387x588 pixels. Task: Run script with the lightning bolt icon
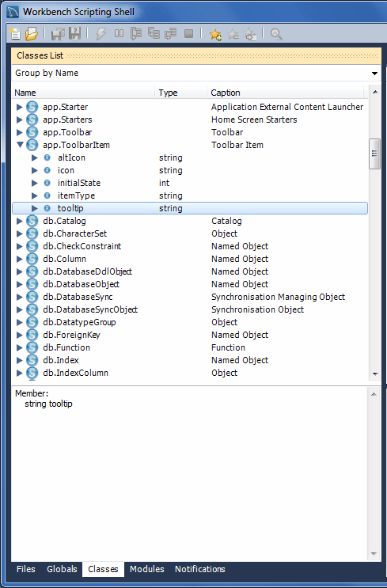(x=101, y=34)
